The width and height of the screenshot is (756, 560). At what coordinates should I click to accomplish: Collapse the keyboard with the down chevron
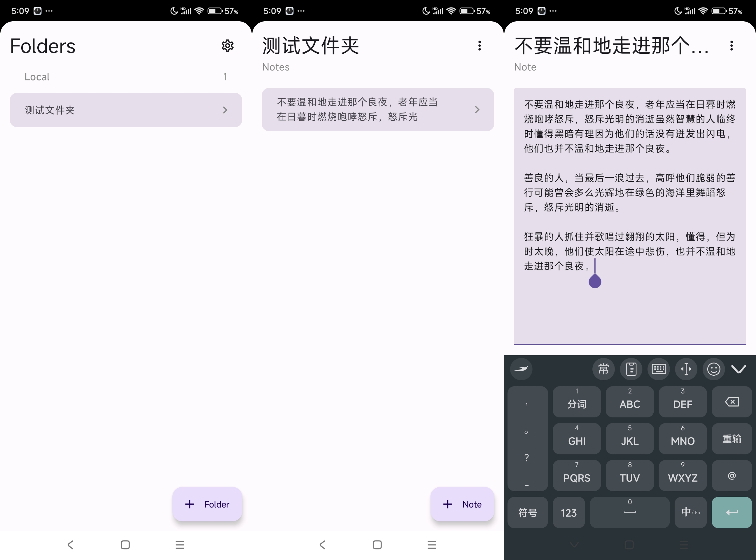click(x=739, y=369)
